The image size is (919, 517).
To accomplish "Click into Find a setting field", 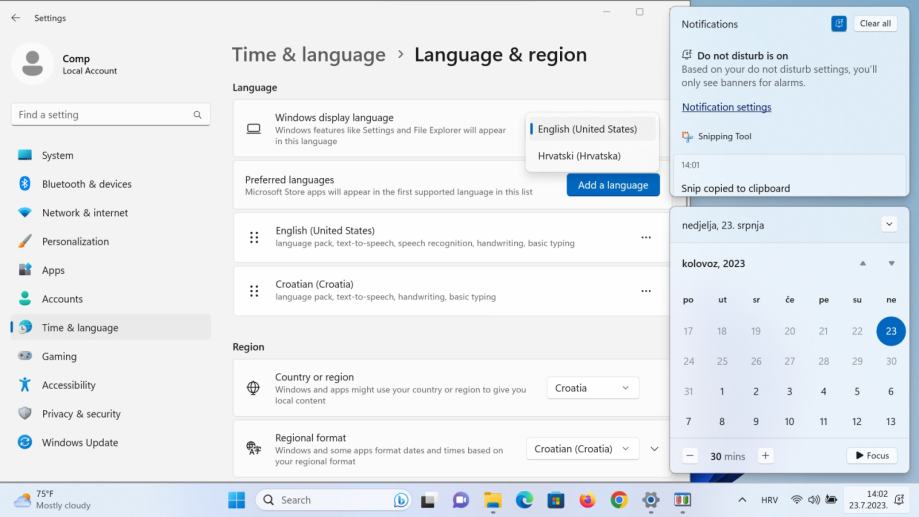I will click(110, 115).
